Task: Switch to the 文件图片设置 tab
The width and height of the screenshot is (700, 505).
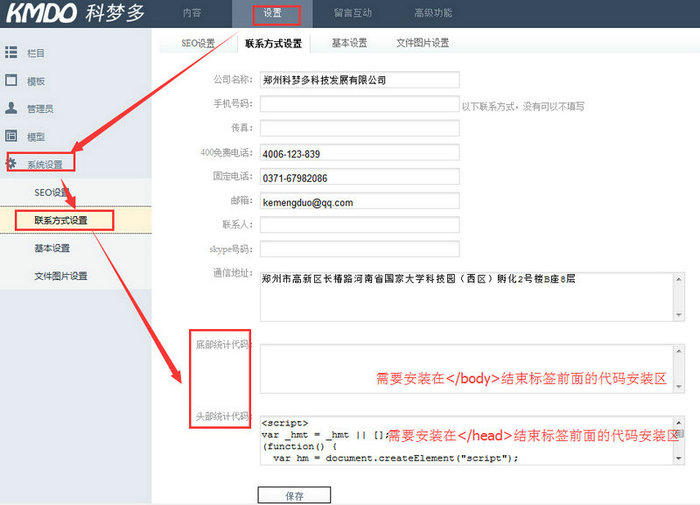Action: [x=423, y=43]
